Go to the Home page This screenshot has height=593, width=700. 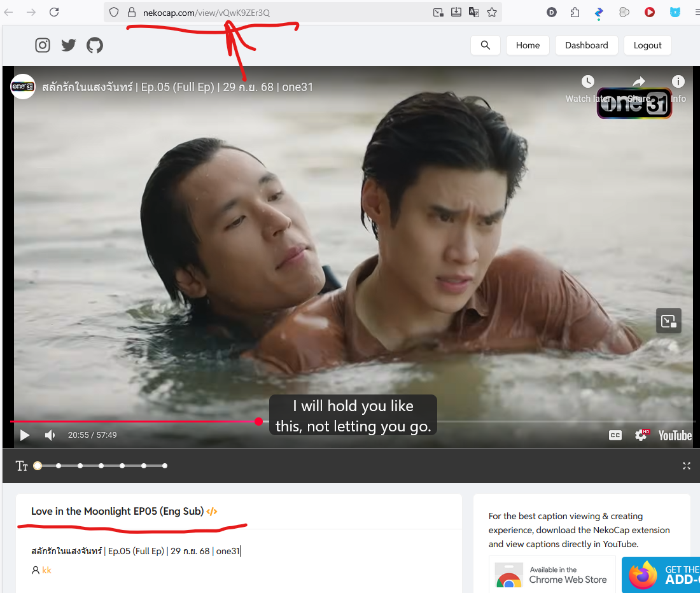tap(528, 45)
